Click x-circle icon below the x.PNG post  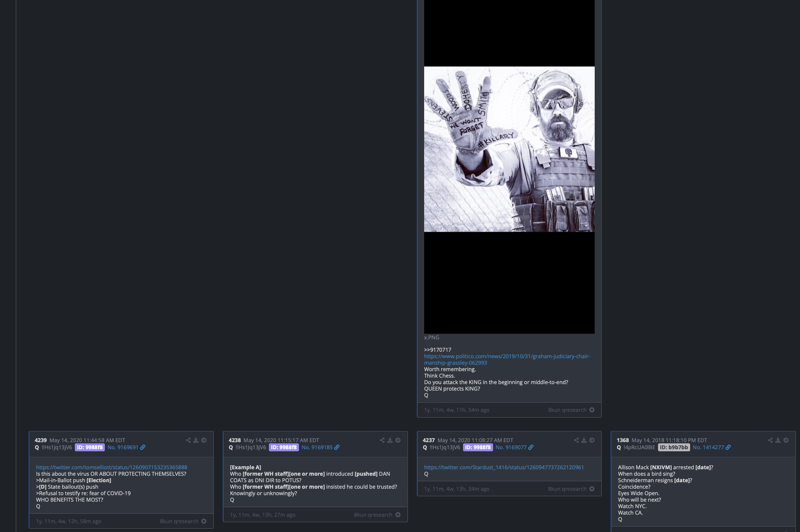[x=592, y=410]
